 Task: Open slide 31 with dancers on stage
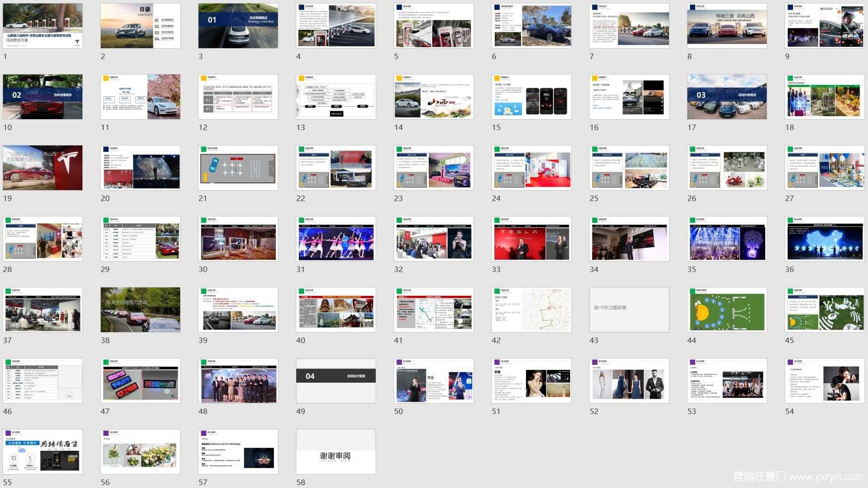[x=336, y=239]
